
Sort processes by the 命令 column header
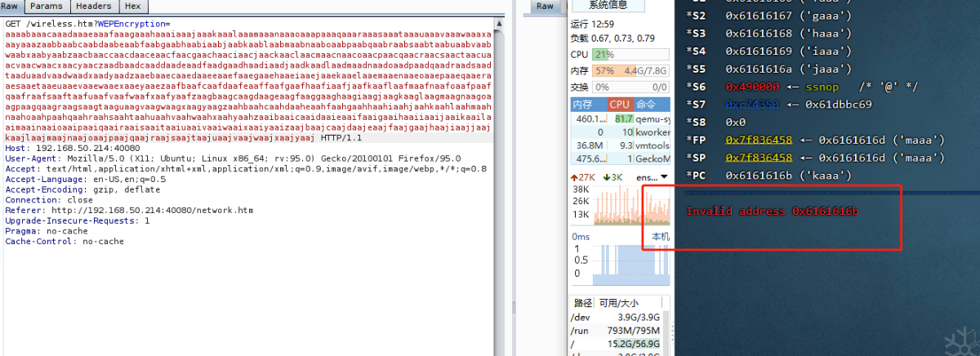(652, 105)
